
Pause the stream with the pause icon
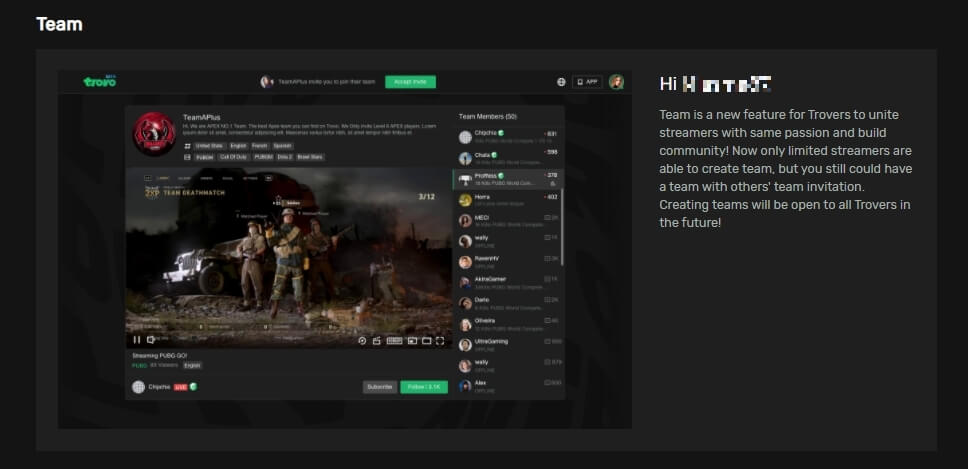[137, 340]
